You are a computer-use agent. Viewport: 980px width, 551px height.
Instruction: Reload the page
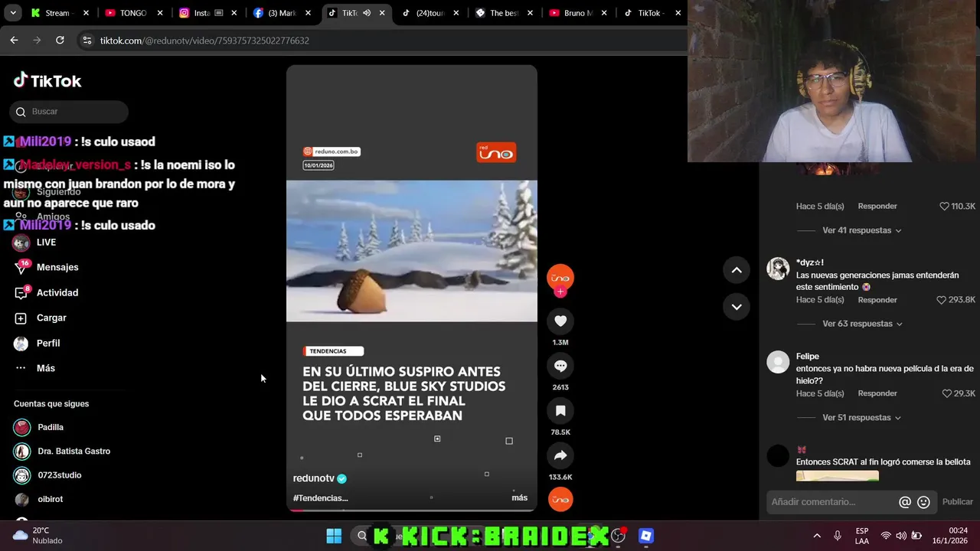(60, 40)
